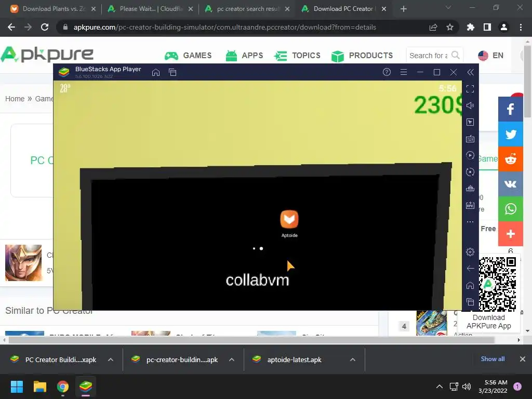This screenshot has height=399, width=532.
Task: Click APKPure logo
Action: click(47, 54)
